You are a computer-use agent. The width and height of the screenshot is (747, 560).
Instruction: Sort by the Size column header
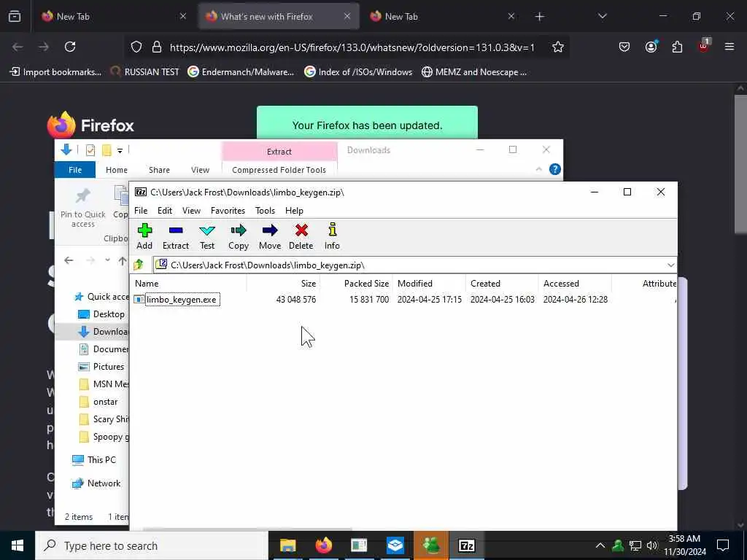(284, 284)
